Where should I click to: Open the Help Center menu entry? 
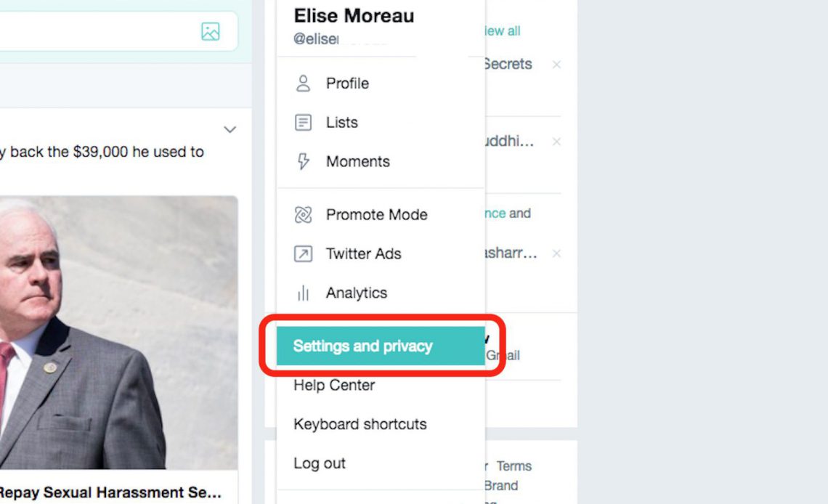coord(334,386)
